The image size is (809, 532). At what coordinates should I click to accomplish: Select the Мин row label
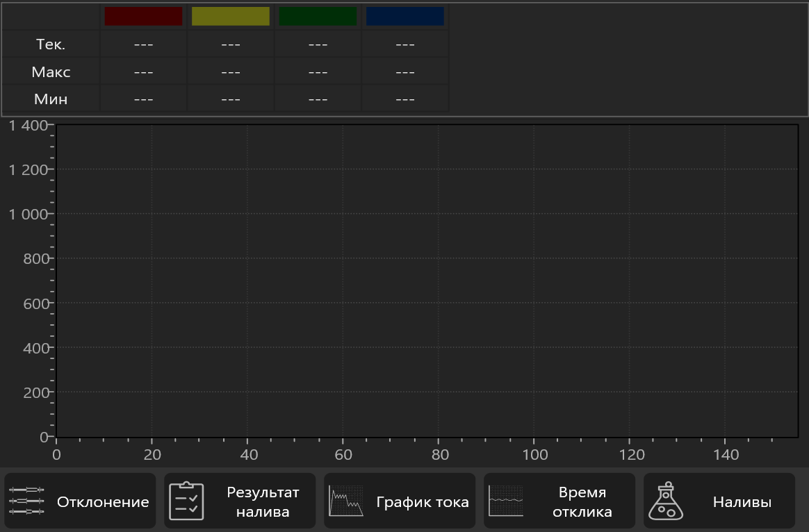51,99
